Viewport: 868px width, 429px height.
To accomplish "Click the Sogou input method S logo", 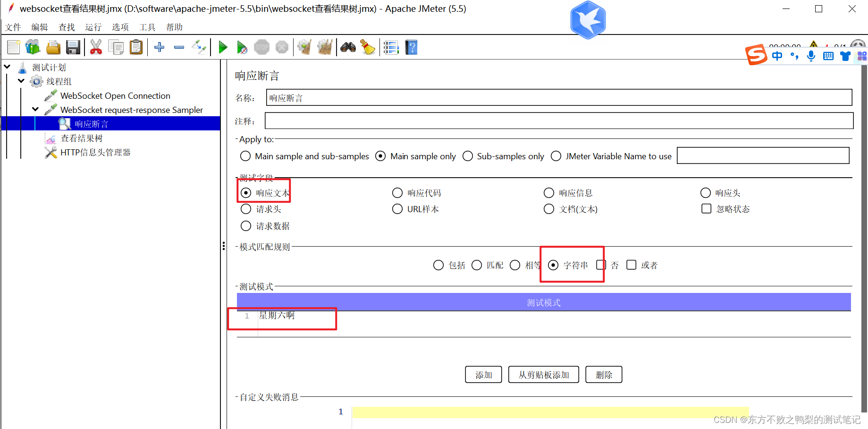I will pos(756,54).
